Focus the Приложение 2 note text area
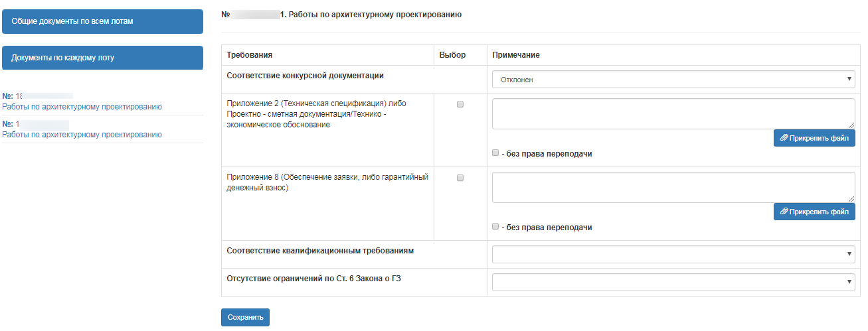The height and width of the screenshot is (331, 868). pyautogui.click(x=673, y=113)
